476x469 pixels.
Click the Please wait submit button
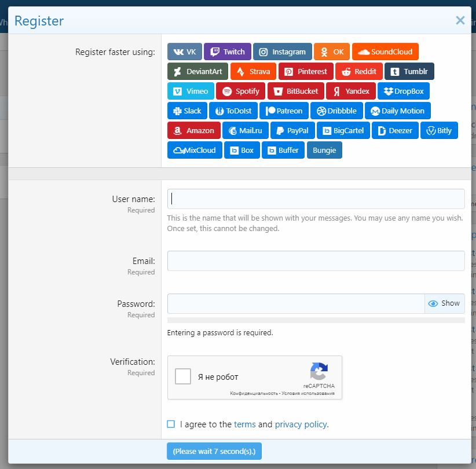(214, 451)
